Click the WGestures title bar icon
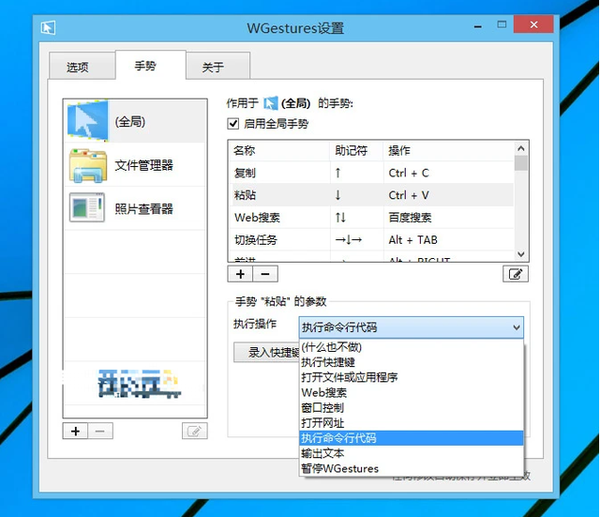The height and width of the screenshot is (517, 600). [x=48, y=28]
